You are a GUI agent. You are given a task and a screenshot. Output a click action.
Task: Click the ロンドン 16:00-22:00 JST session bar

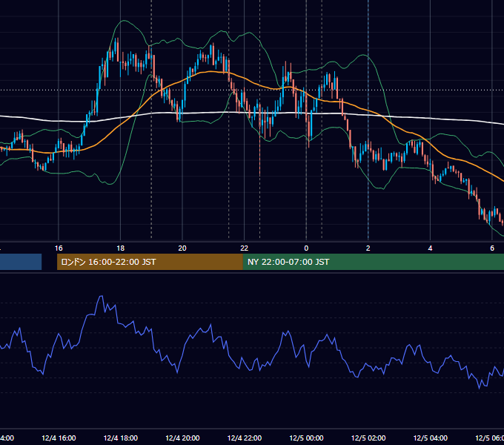click(x=150, y=262)
